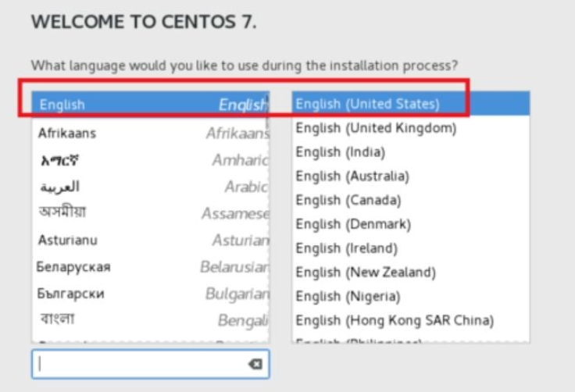Select English (United States) locale
Image resolution: width=575 pixels, height=392 pixels.
367,104
